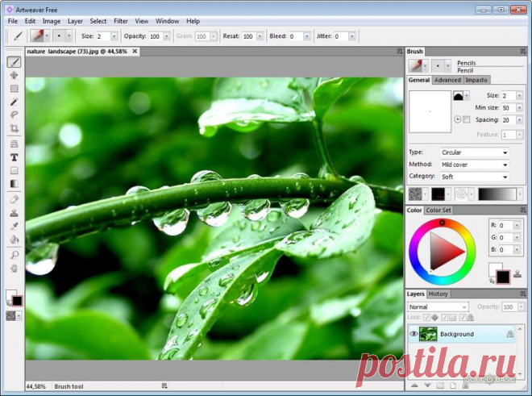The width and height of the screenshot is (532, 396).
Task: Delete layer using the trash icon
Action: pos(466,386)
